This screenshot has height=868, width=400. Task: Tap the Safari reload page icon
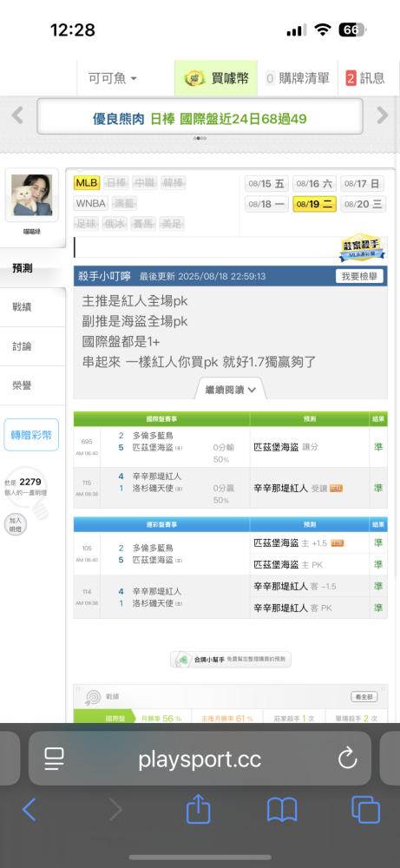(347, 758)
